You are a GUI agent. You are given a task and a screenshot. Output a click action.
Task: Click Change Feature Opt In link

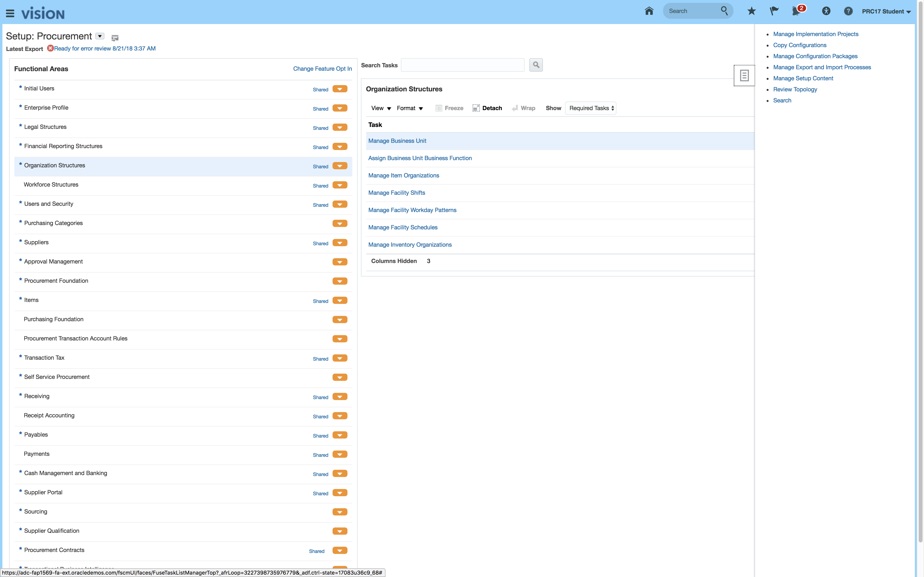point(322,69)
